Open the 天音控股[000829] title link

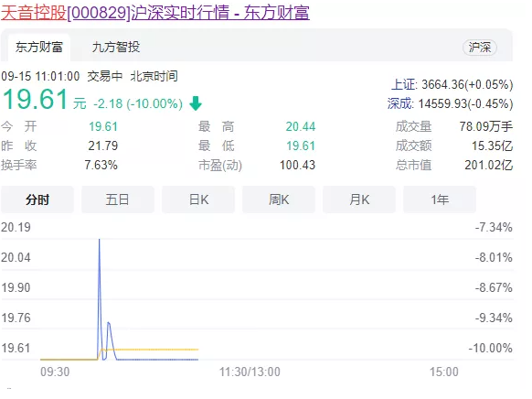tap(155, 13)
